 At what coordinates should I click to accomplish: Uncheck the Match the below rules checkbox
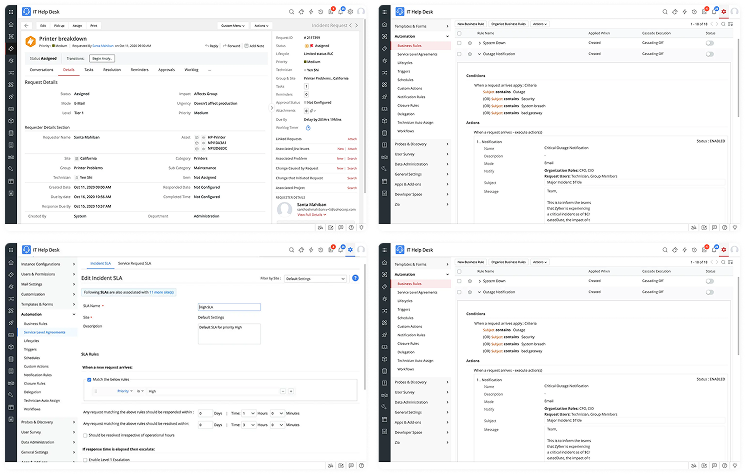(x=89, y=381)
